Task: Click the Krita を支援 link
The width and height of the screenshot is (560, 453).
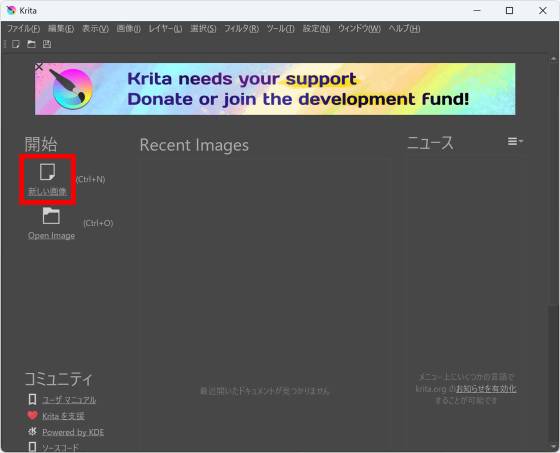Action: 63,416
